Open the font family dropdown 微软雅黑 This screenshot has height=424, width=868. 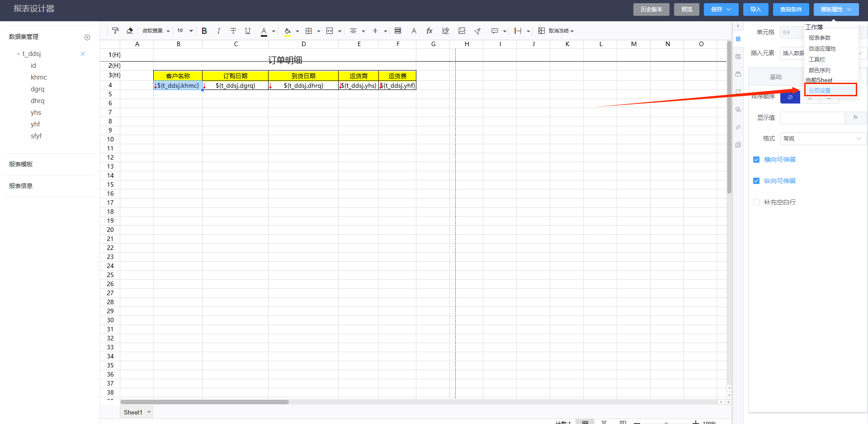coord(156,31)
